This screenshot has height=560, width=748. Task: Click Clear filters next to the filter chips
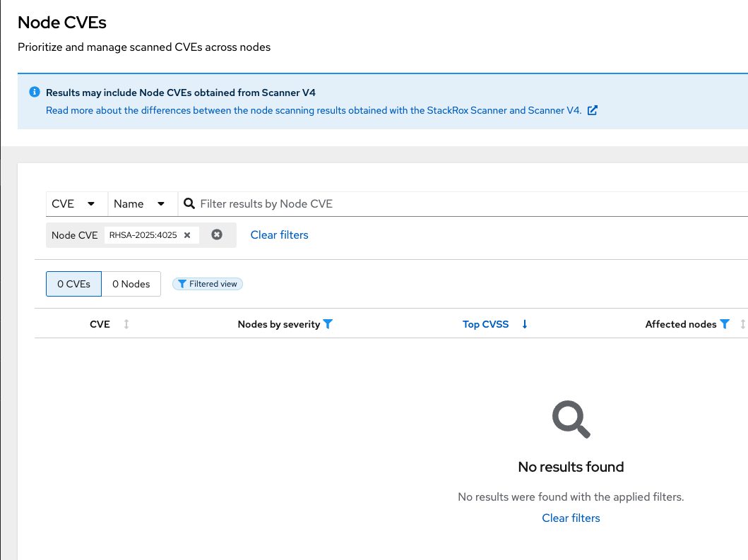[x=280, y=234]
